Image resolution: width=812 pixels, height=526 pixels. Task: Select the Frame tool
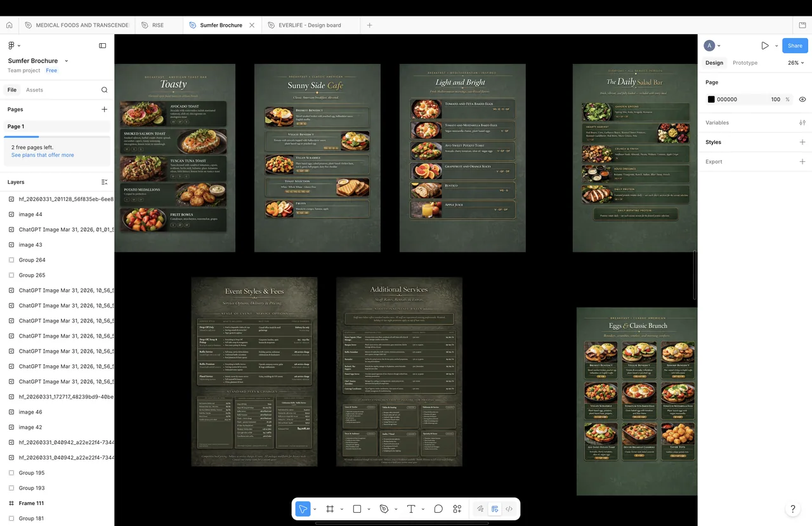pos(330,509)
